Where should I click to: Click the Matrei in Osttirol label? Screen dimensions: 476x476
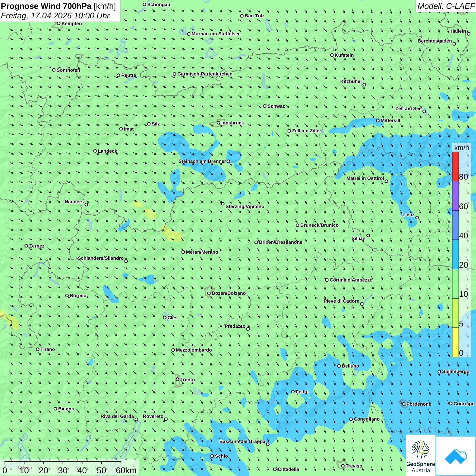pos(365,178)
